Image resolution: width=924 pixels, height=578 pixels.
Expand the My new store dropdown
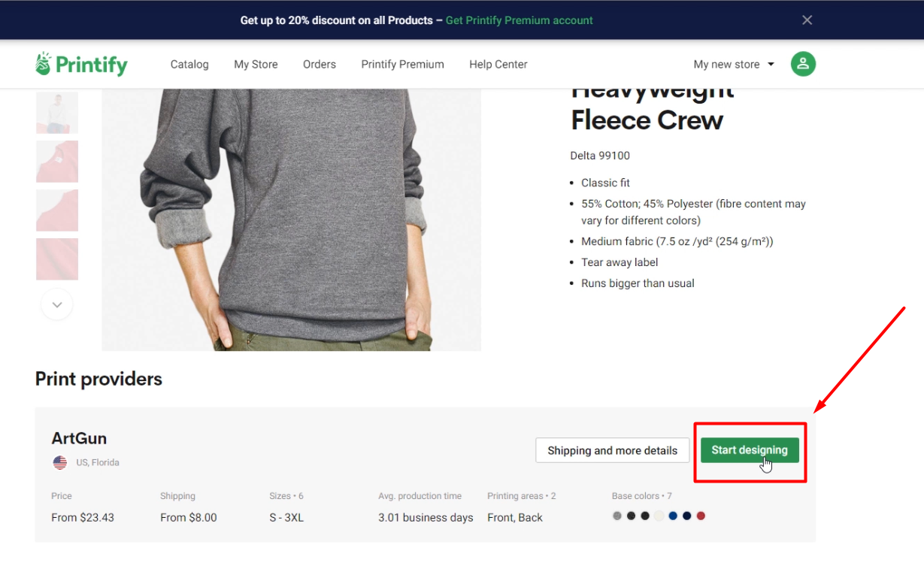click(x=734, y=65)
